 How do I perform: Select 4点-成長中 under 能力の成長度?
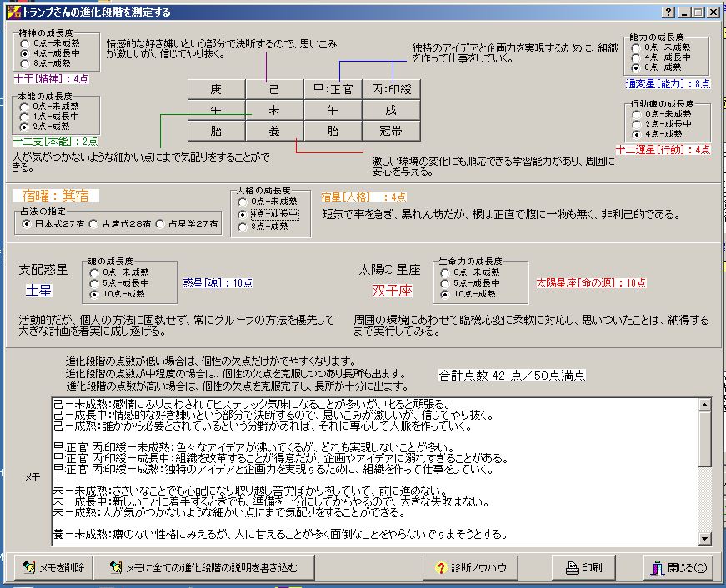point(636,57)
